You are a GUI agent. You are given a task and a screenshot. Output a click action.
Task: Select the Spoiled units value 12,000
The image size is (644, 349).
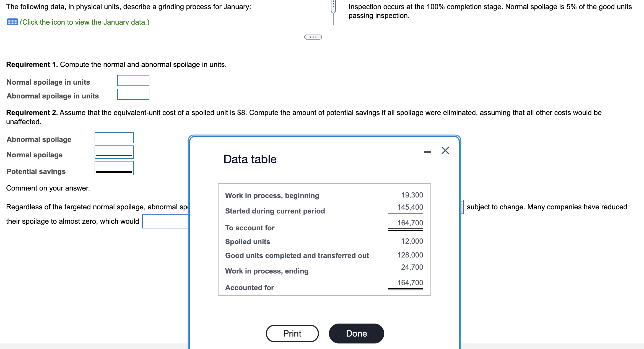[x=412, y=241]
